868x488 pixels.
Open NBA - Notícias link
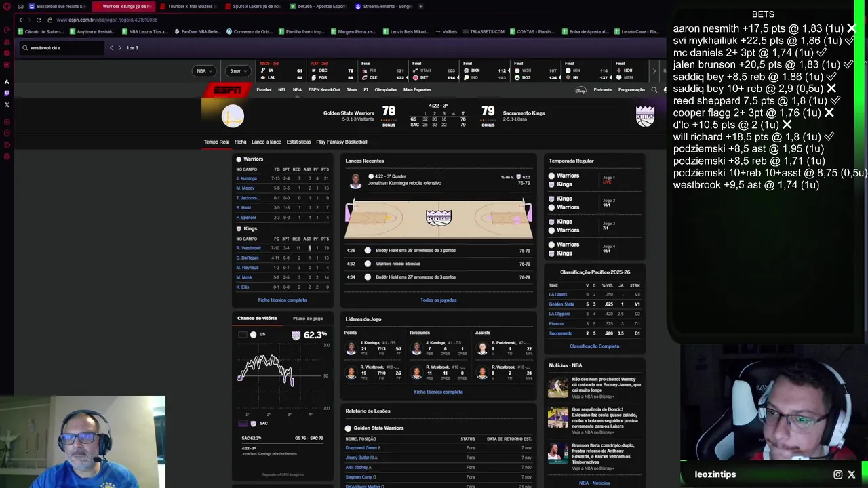(594, 483)
